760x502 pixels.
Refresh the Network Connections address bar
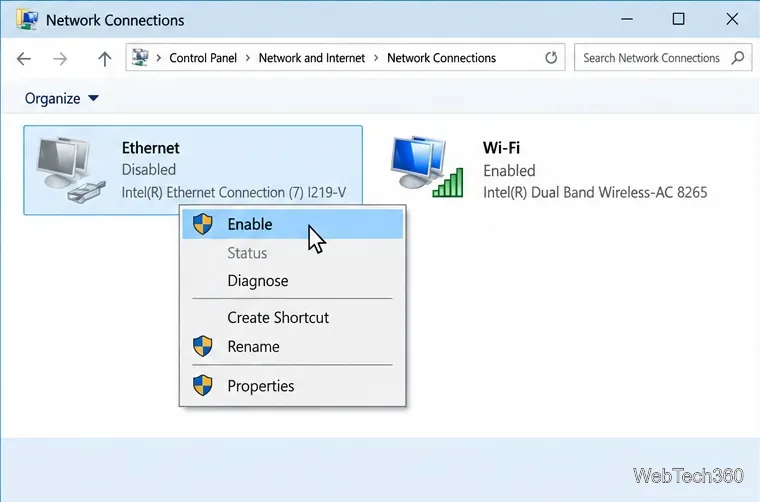(551, 58)
